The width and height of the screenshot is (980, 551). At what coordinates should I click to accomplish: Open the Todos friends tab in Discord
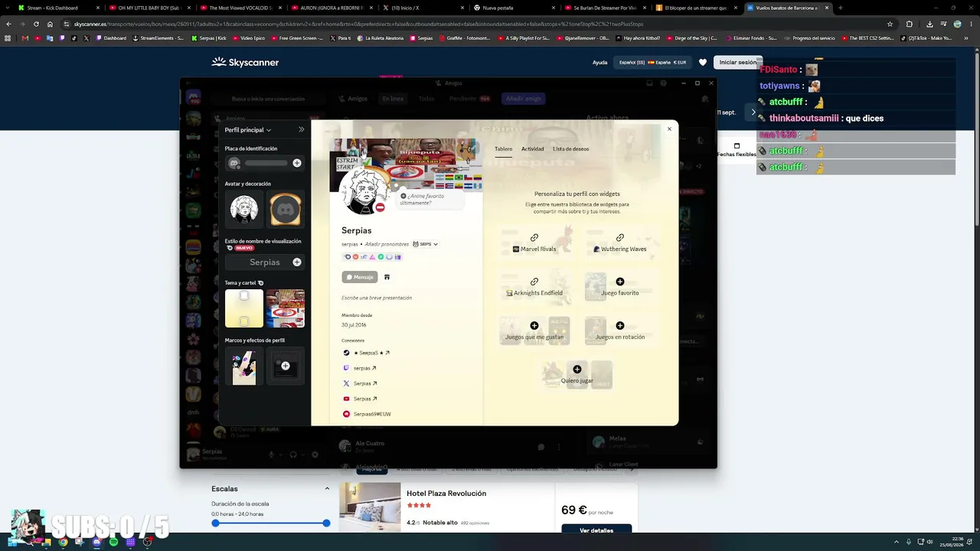click(426, 99)
